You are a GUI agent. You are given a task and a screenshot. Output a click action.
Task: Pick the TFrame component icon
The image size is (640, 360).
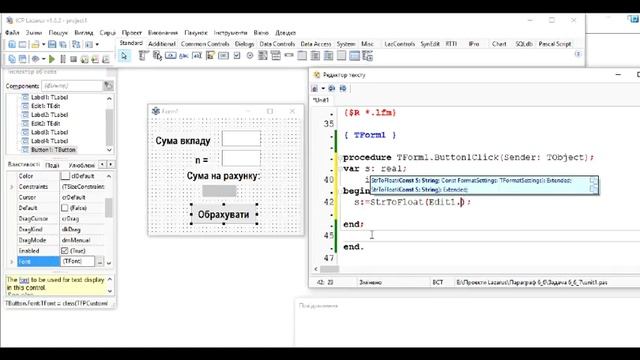[x=354, y=56]
